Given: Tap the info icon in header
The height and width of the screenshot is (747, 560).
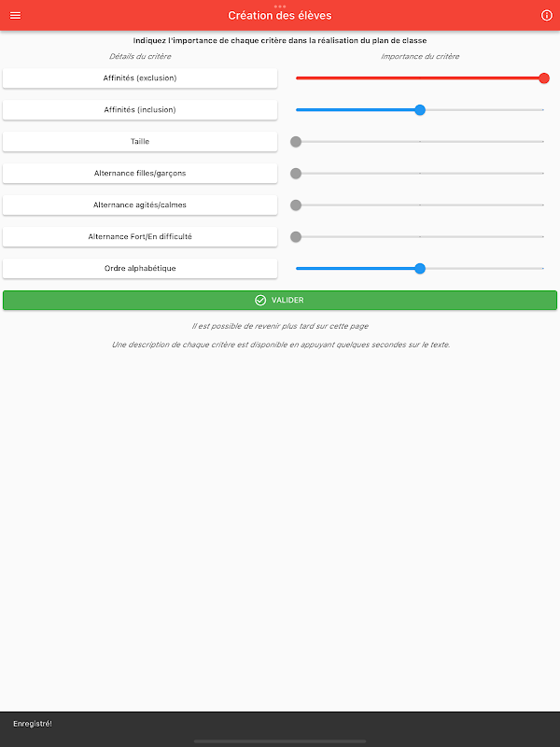Looking at the screenshot, I should 547,15.
